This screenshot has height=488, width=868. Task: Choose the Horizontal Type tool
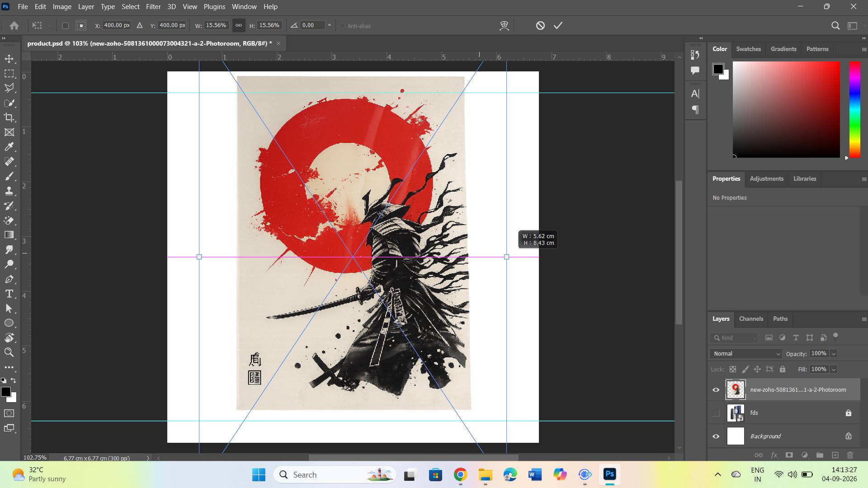point(9,294)
